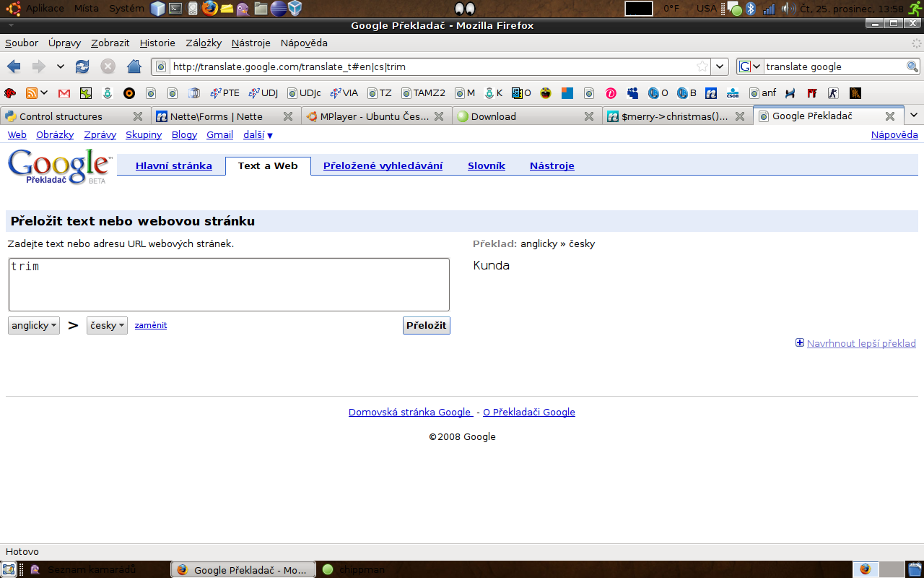
Task: Open the source language dropdown anglicky
Action: 34,325
